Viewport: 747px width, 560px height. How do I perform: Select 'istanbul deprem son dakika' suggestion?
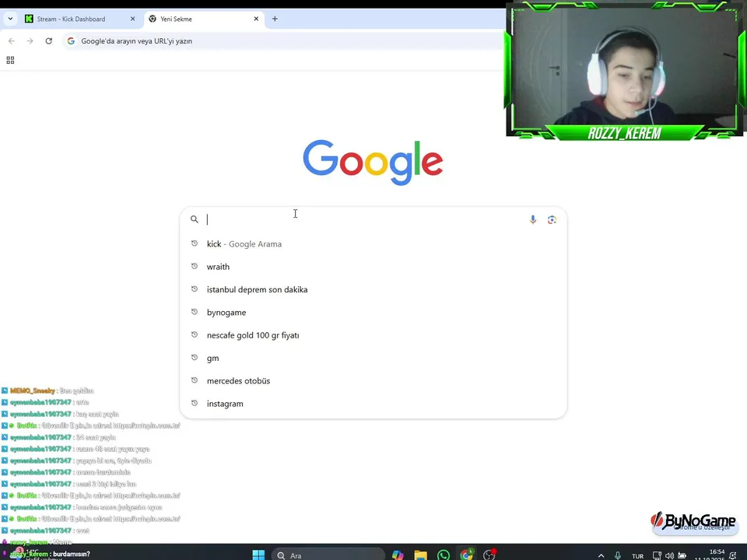373,289
